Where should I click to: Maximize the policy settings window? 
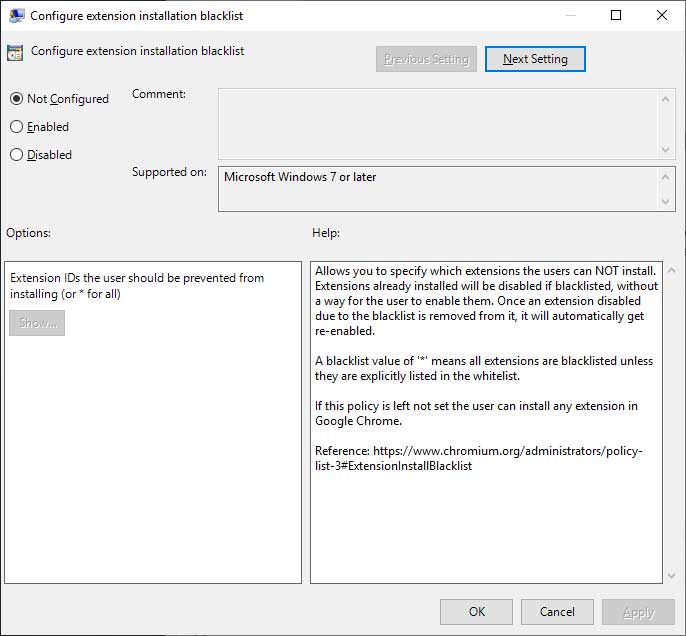[x=616, y=15]
